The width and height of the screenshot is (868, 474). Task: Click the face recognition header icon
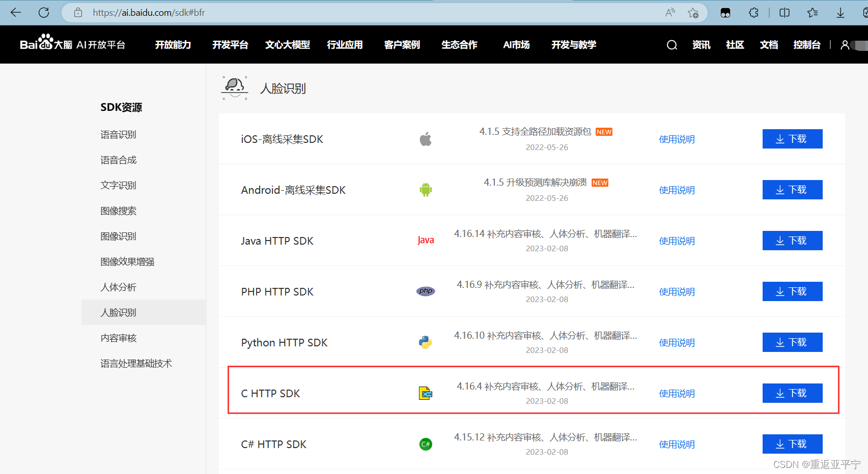(x=234, y=87)
